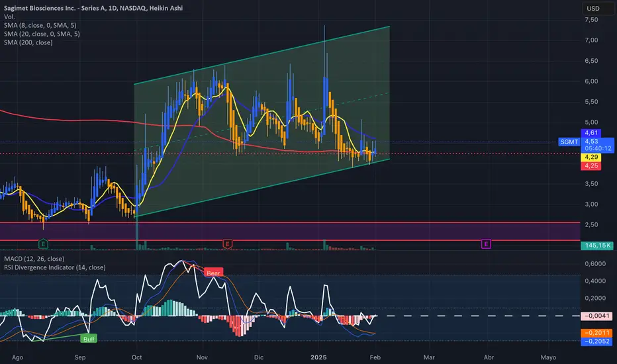Click the purple upcoming earnings E marker

pyautogui.click(x=486, y=244)
